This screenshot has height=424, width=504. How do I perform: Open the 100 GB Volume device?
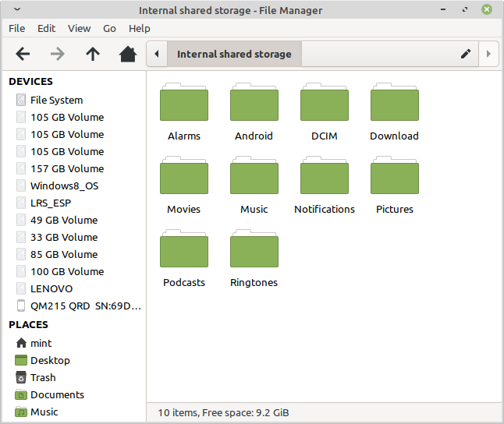[74, 271]
